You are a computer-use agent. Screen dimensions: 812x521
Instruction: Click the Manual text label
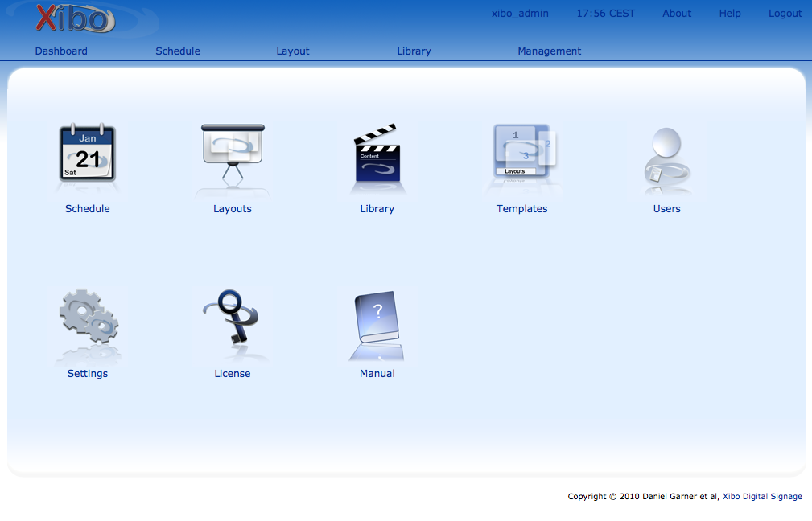tap(377, 374)
